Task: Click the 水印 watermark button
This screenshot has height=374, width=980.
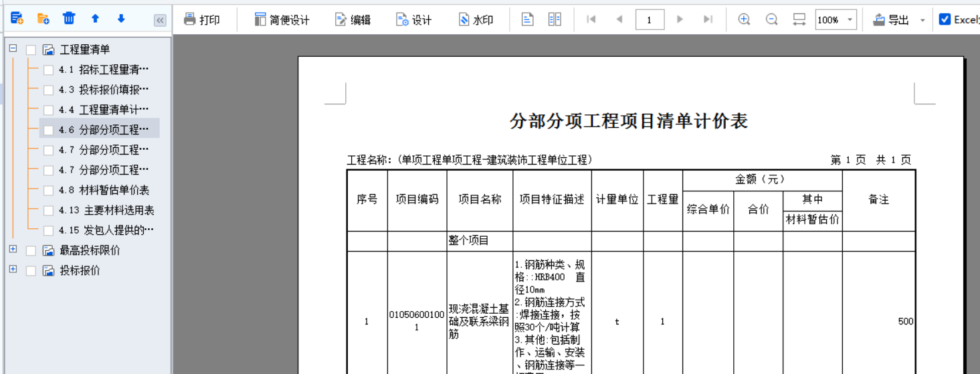Action: (476, 19)
